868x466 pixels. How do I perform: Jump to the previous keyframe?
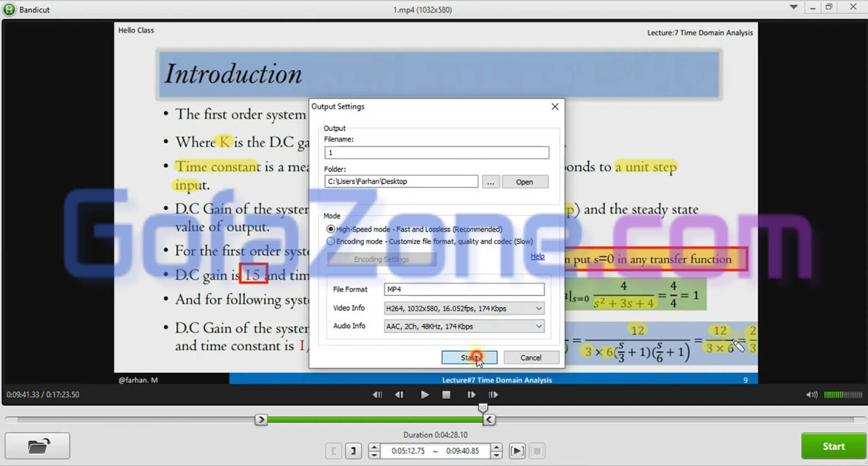click(377, 395)
